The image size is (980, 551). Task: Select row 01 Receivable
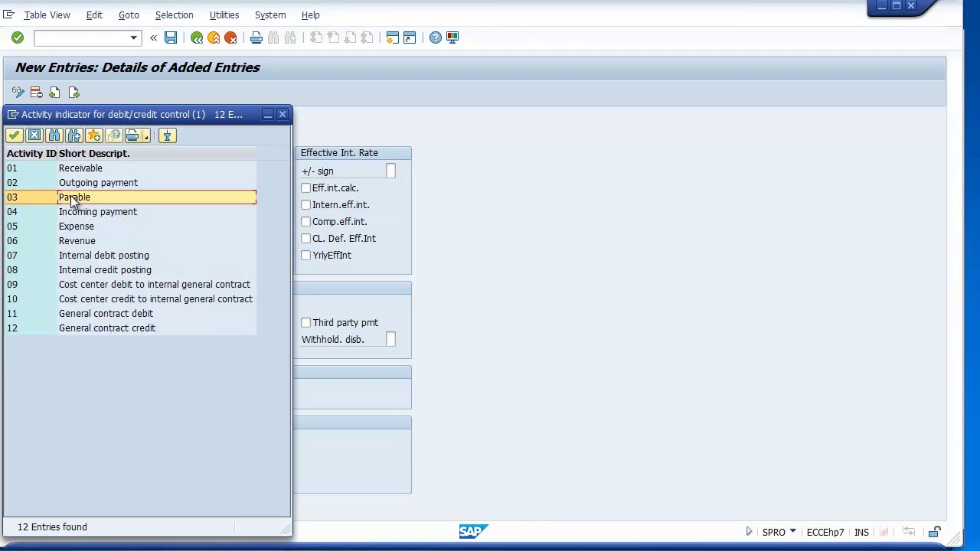coord(131,168)
